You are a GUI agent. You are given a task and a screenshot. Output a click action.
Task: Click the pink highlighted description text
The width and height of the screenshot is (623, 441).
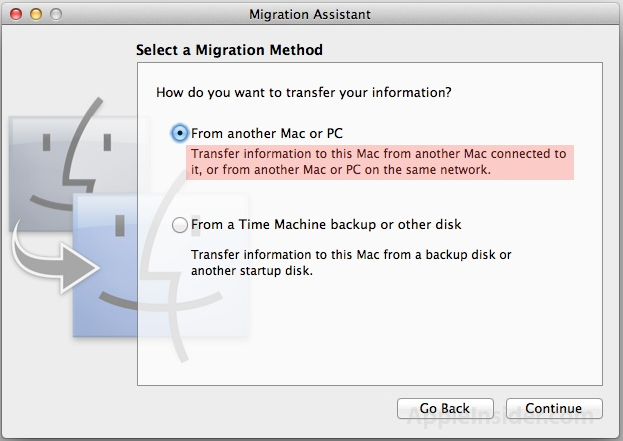click(380, 162)
